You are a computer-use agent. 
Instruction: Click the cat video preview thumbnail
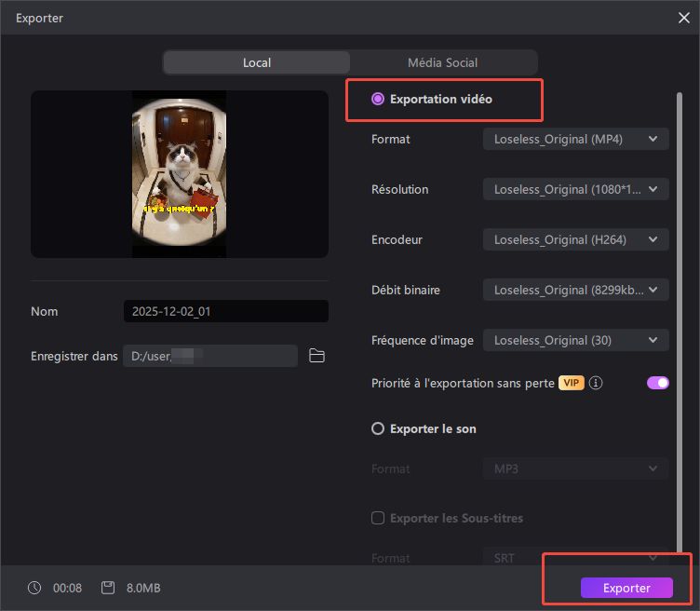point(180,174)
